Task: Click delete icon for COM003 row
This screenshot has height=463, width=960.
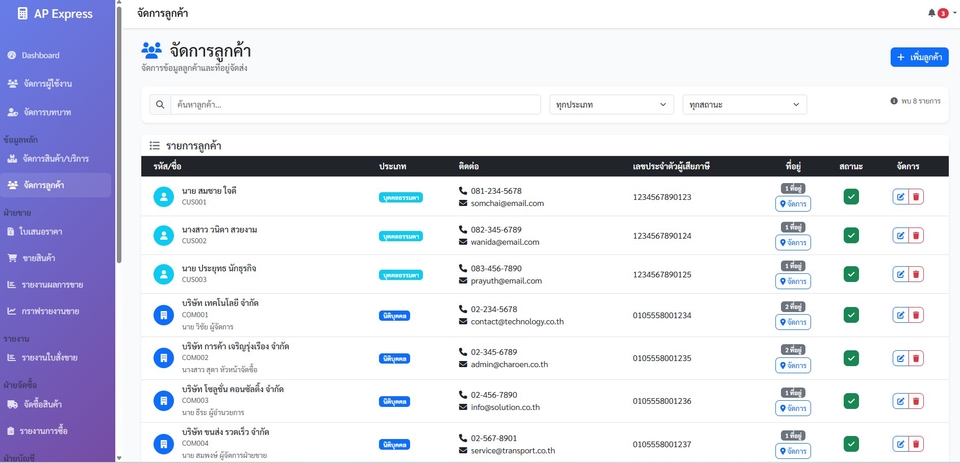Action: point(916,401)
